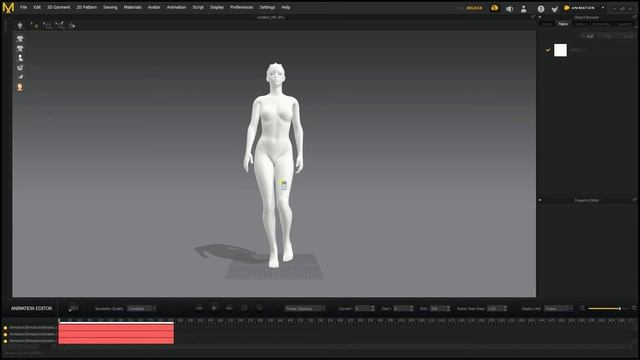Open the 2D Pattern menu

[x=87, y=7]
